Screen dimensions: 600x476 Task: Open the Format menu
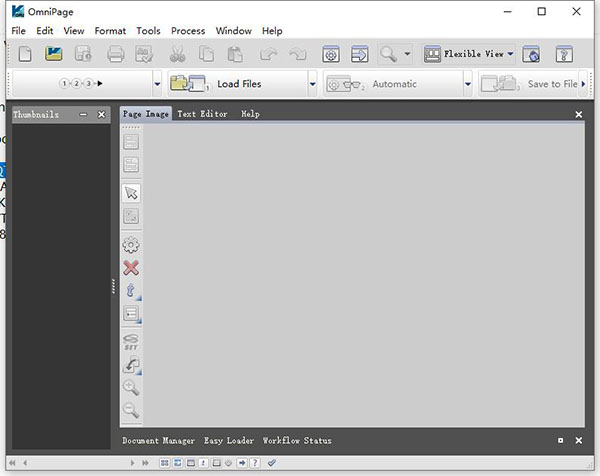point(110,31)
